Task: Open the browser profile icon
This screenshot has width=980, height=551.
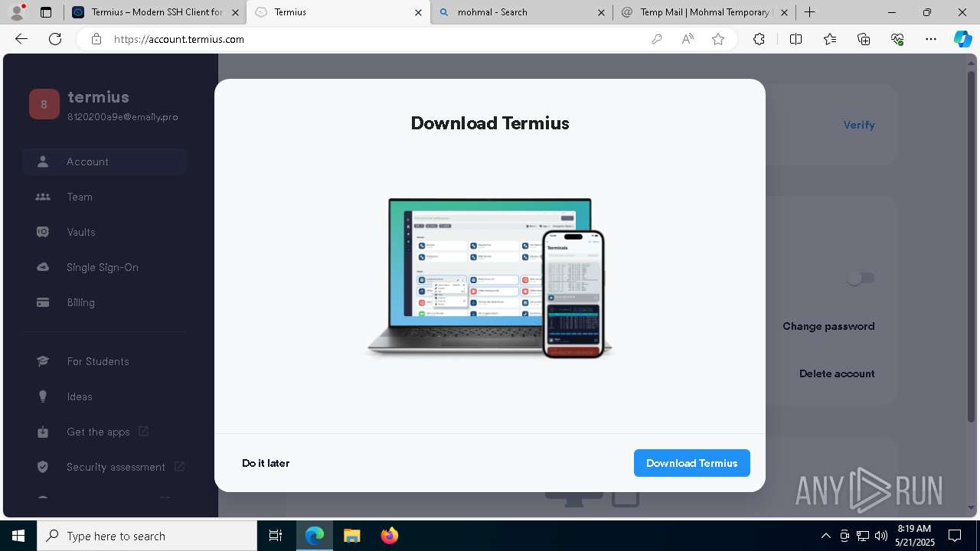Action: pyautogui.click(x=17, y=12)
